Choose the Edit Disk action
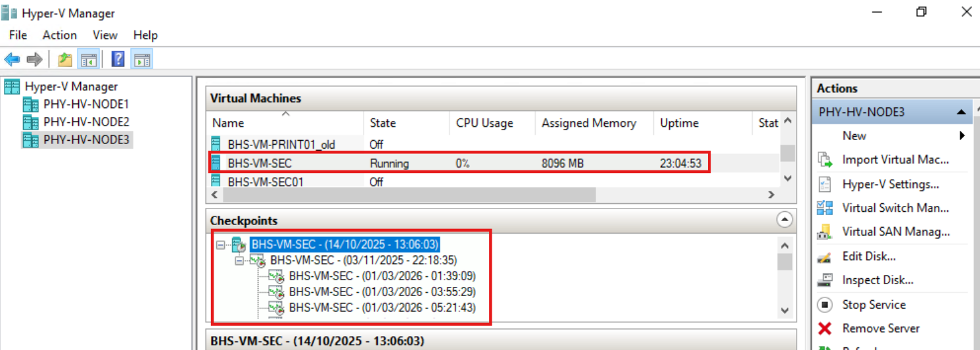Viewport: 980px width, 350px height. point(869,257)
